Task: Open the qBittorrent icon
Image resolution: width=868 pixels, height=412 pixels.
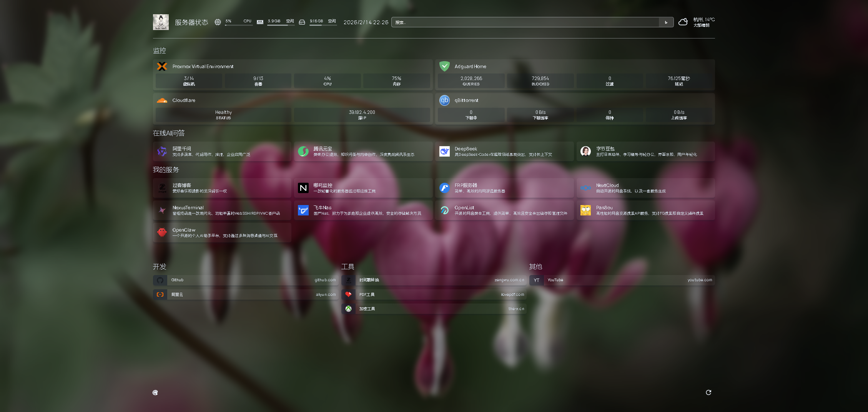Action: coord(444,100)
